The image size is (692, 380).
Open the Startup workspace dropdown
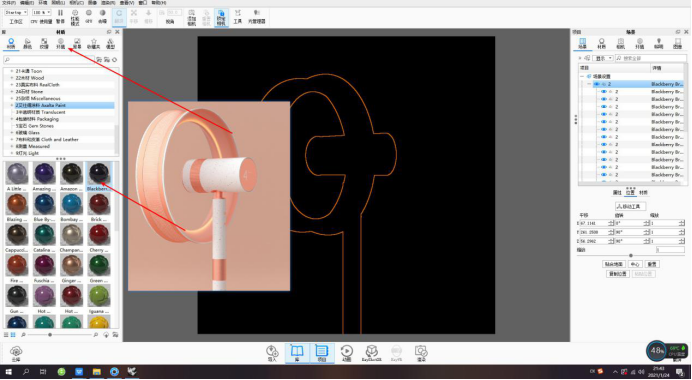pyautogui.click(x=17, y=12)
